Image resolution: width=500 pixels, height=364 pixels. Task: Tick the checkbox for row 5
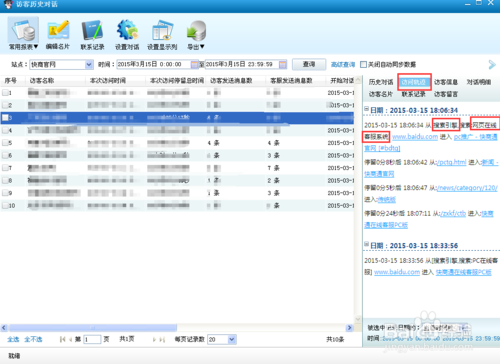point(5,143)
